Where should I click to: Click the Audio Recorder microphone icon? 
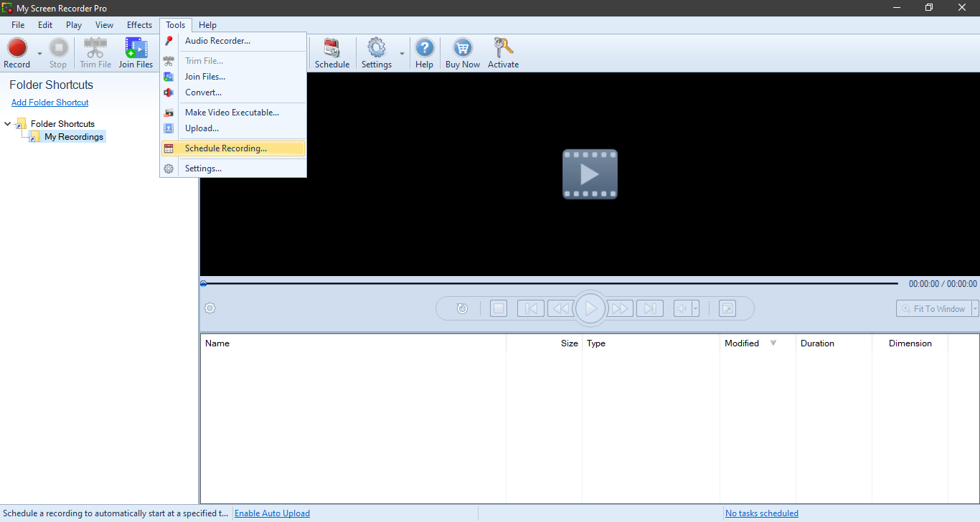pos(169,41)
